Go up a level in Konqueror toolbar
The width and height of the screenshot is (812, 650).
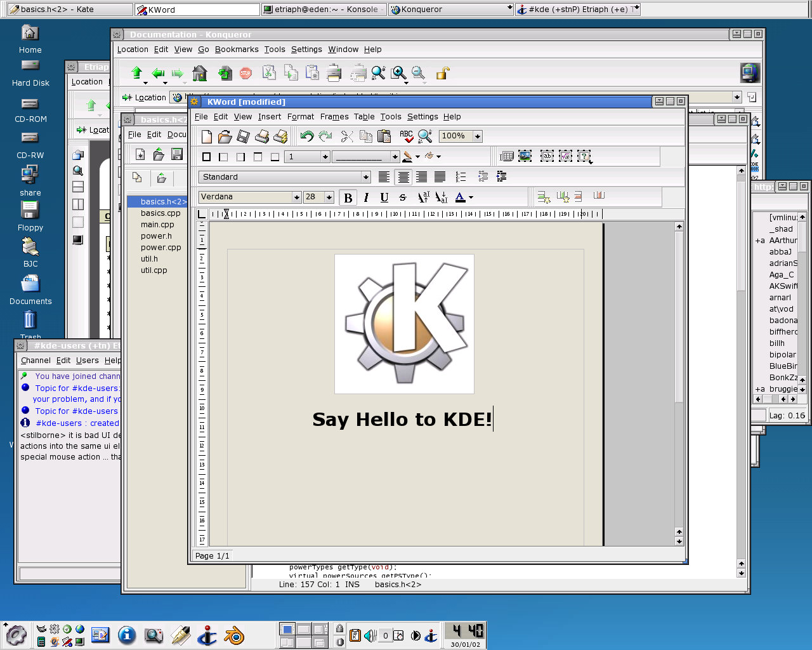(136, 74)
